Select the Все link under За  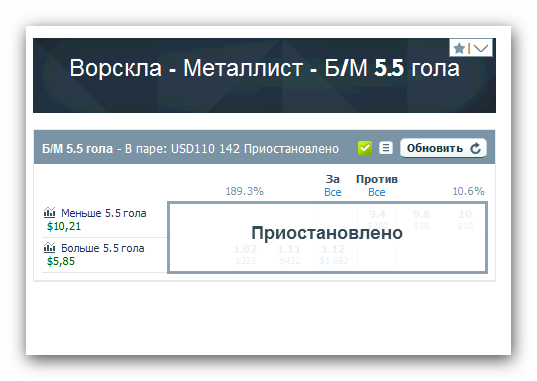click(333, 192)
